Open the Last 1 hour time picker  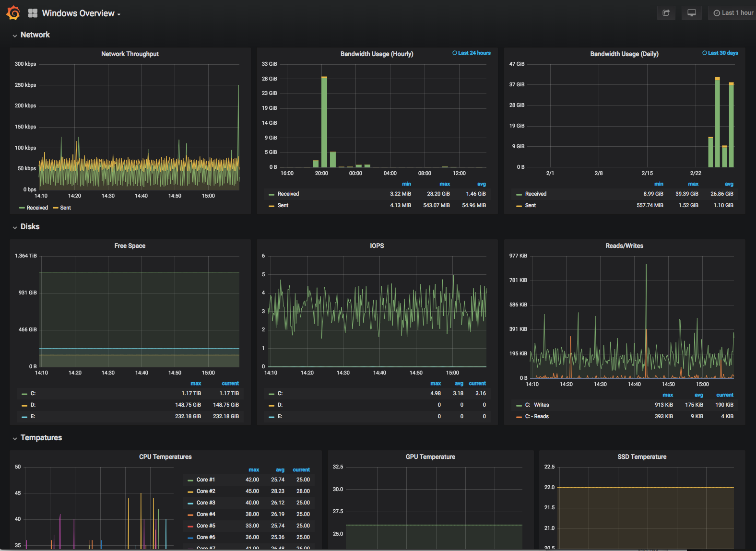click(x=733, y=13)
